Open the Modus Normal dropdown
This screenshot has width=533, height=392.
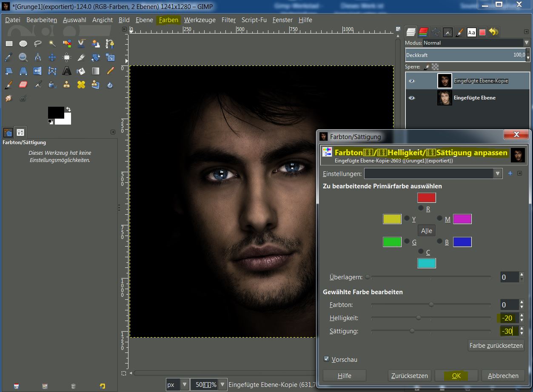pyautogui.click(x=527, y=43)
